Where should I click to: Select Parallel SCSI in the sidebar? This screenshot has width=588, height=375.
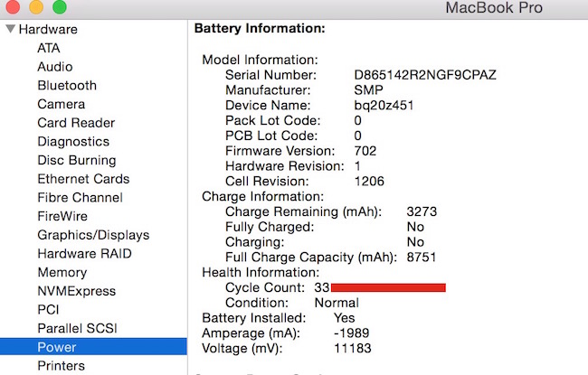78,328
